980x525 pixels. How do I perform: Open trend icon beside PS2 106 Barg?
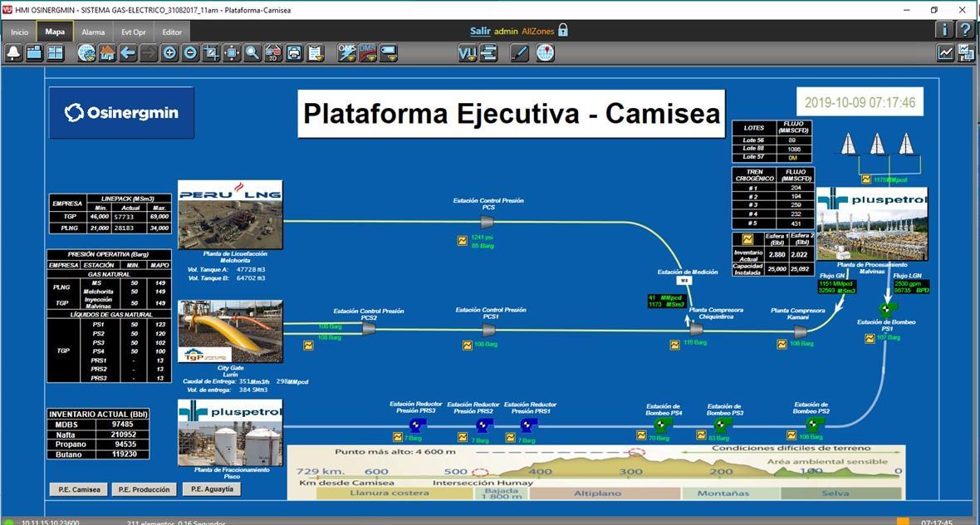791,435
